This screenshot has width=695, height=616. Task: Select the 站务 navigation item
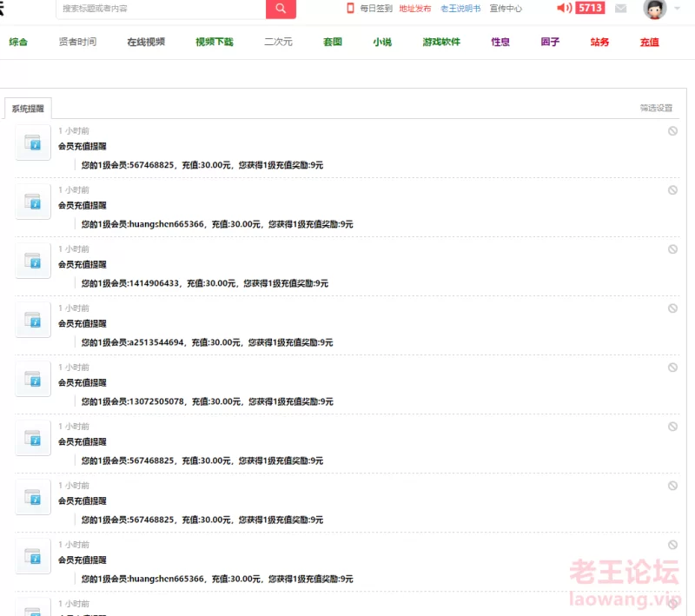[x=599, y=42]
